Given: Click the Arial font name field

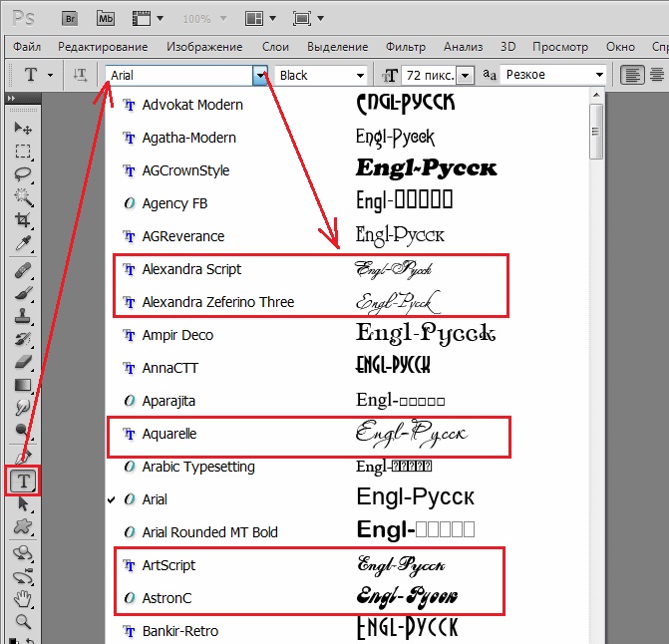Looking at the screenshot, I should coord(179,75).
